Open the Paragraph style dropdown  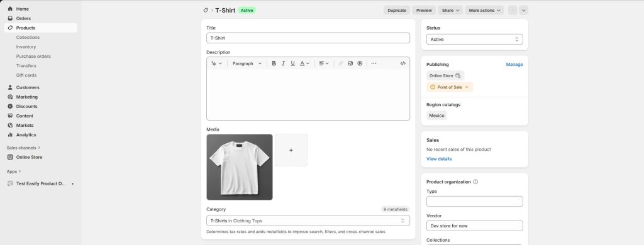(247, 63)
